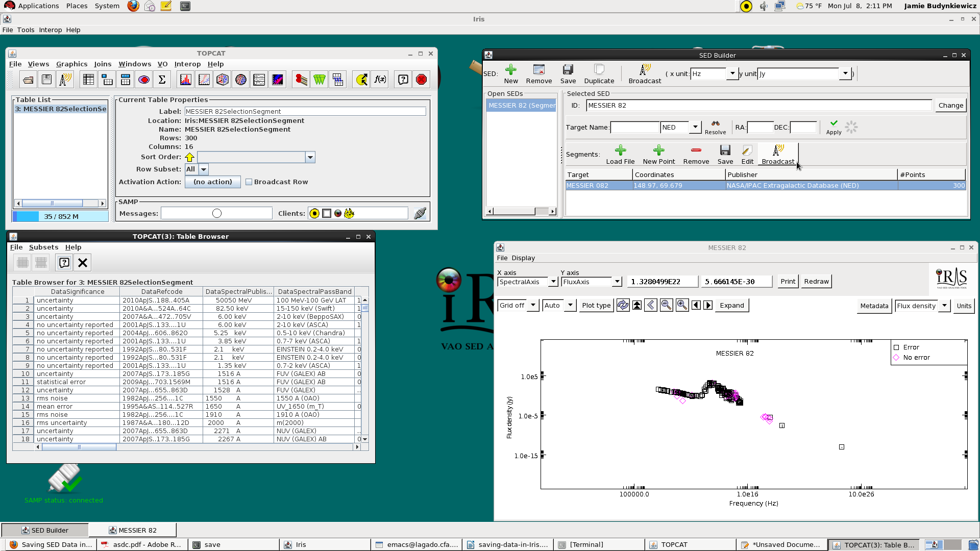Open the x unit Hz dropdown
Viewport: 980px width, 551px height.
click(732, 73)
